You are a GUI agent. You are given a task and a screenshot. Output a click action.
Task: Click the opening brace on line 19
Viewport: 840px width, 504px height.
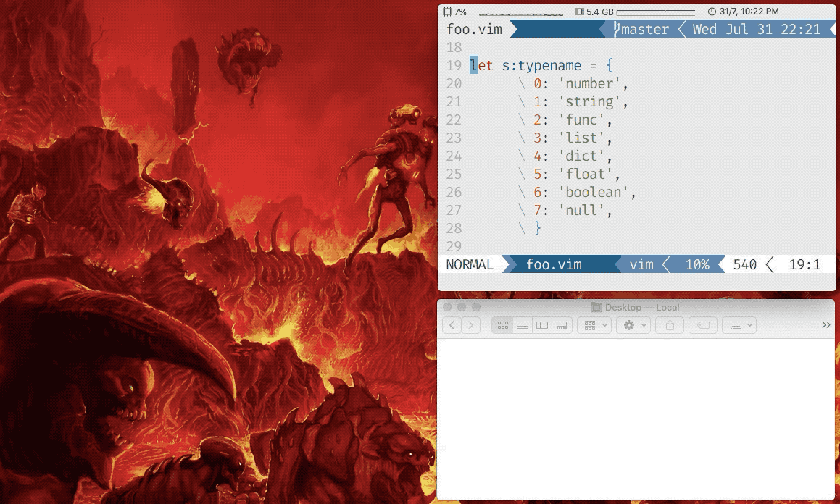click(x=610, y=65)
